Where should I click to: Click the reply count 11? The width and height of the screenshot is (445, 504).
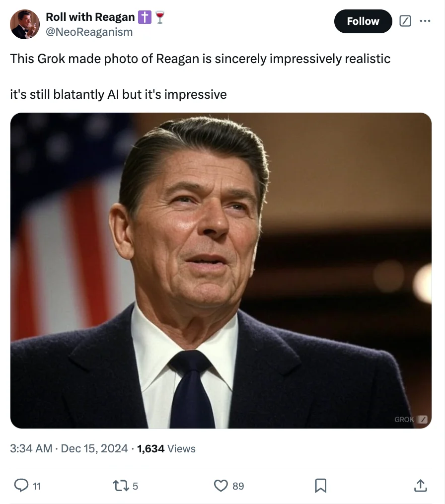pos(37,486)
